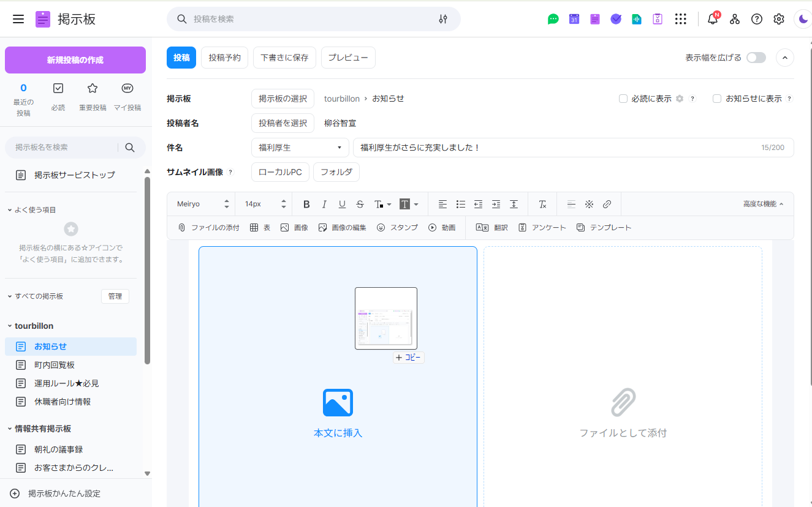This screenshot has height=507, width=812.
Task: Click the clear formatting icon
Action: [542, 204]
